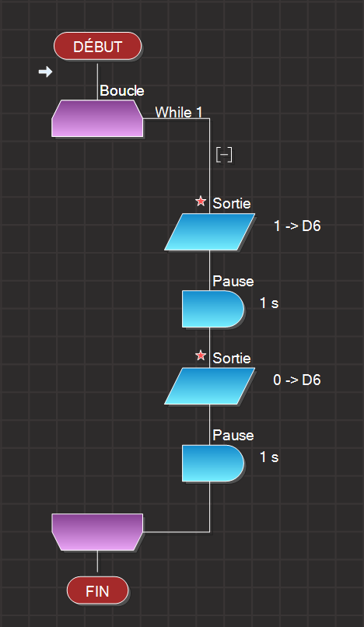Click the red star beside second Sortie
Image resolution: width=364 pixels, height=627 pixels.
tap(201, 355)
